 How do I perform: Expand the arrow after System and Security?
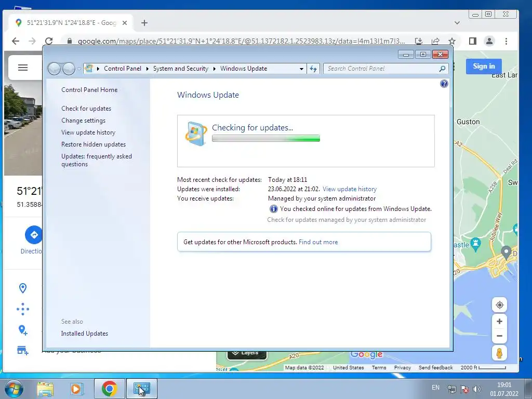point(215,69)
